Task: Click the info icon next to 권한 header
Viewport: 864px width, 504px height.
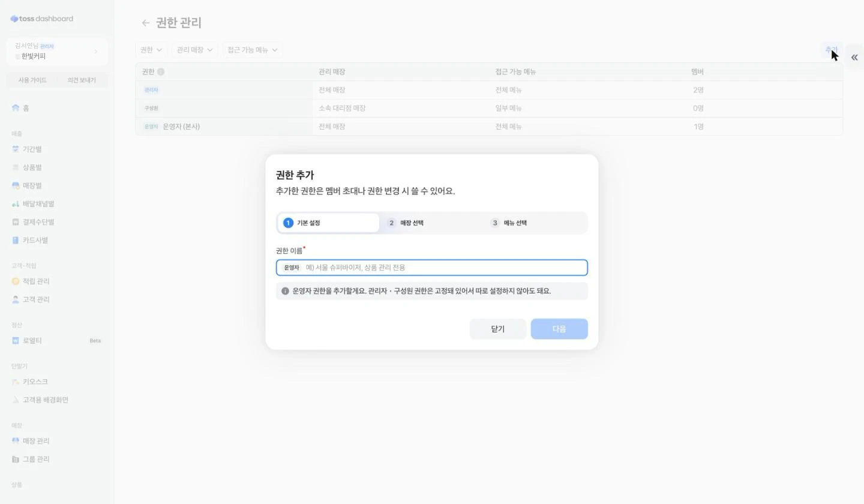Action: click(x=161, y=71)
